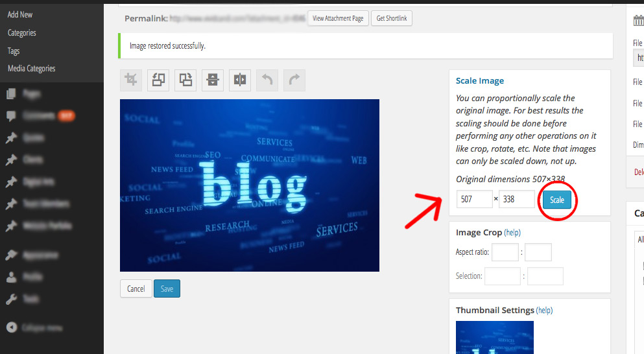Screen dimensions: 644x354
Task: Open Image Crop help link
Action: (x=512, y=233)
